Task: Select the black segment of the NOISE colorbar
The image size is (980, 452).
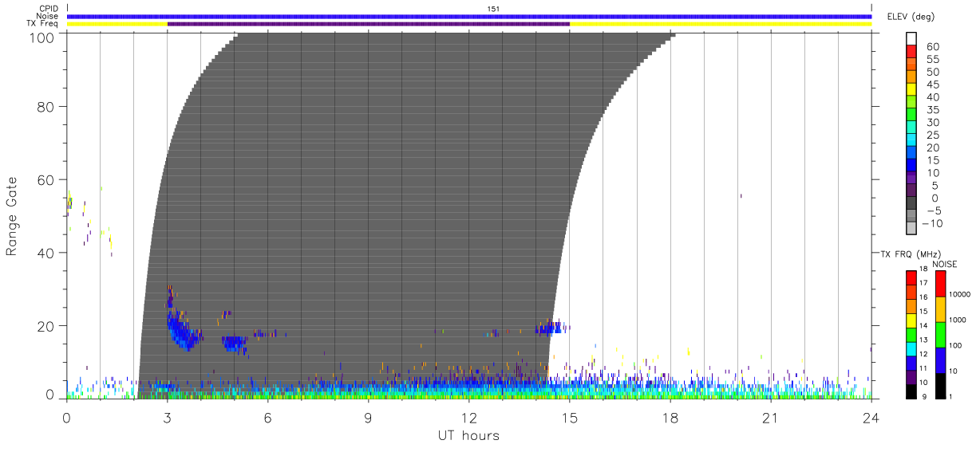Action: (941, 385)
